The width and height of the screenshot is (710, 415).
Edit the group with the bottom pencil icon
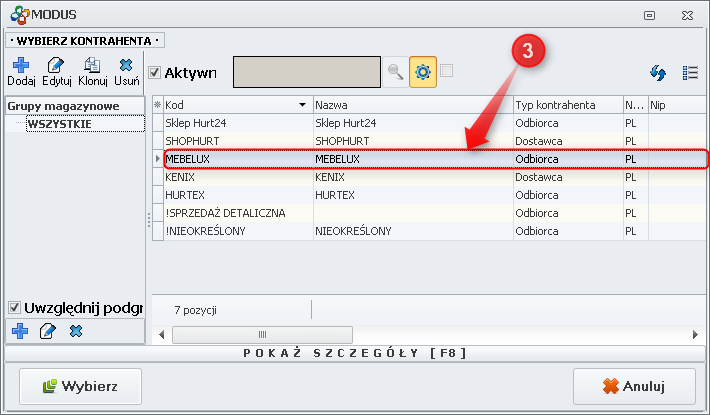[48, 331]
